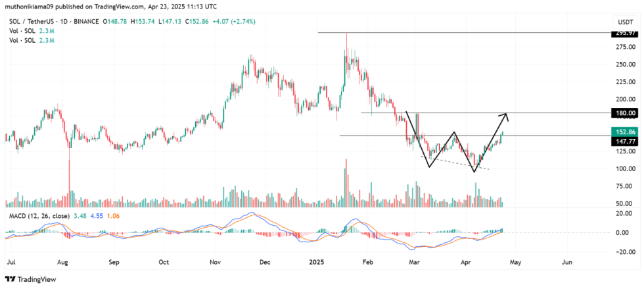The image size is (644, 287).
Task: Select the 2025 marker on the time axis
Action: click(318, 261)
